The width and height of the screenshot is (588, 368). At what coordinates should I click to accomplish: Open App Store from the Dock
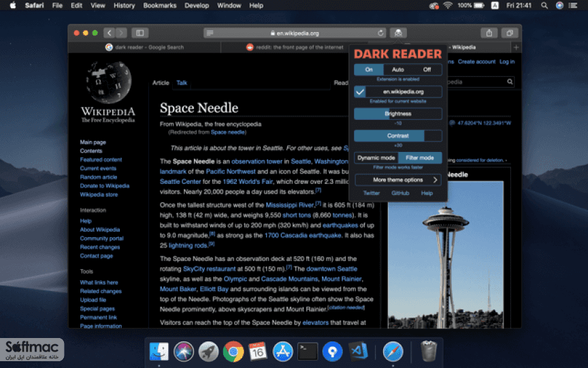[282, 352]
